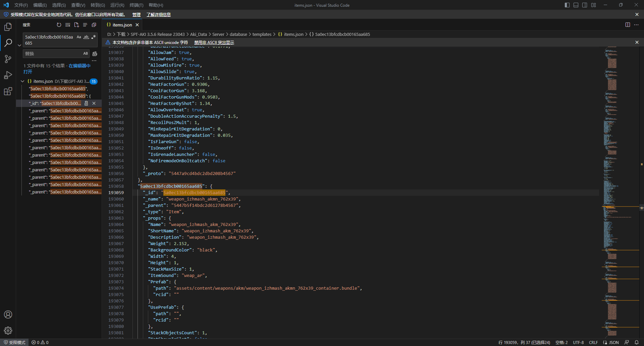This screenshot has width=644, height=346.
Task: Click the Replace All icon
Action: [x=95, y=54]
